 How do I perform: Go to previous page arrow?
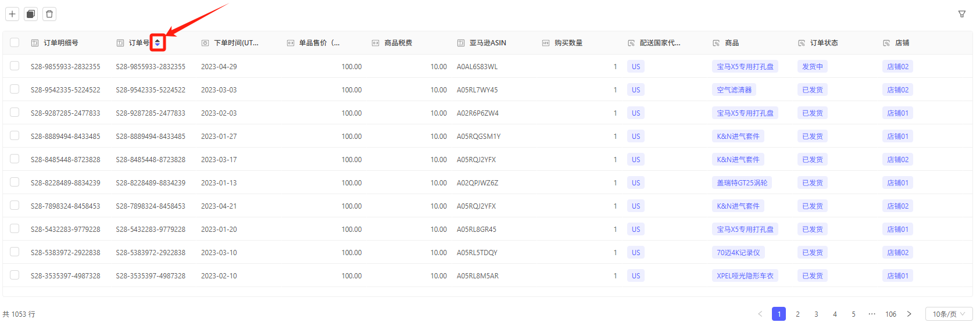760,314
